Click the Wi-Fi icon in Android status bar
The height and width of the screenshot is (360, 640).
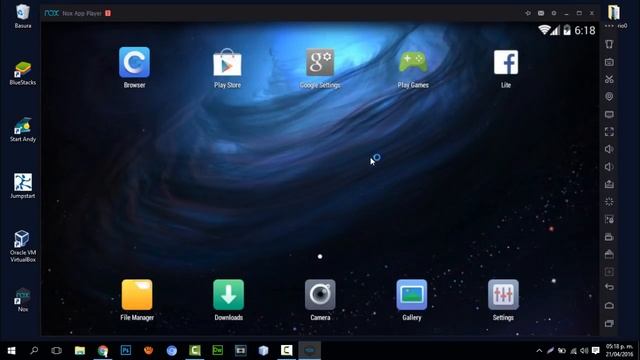coord(544,29)
